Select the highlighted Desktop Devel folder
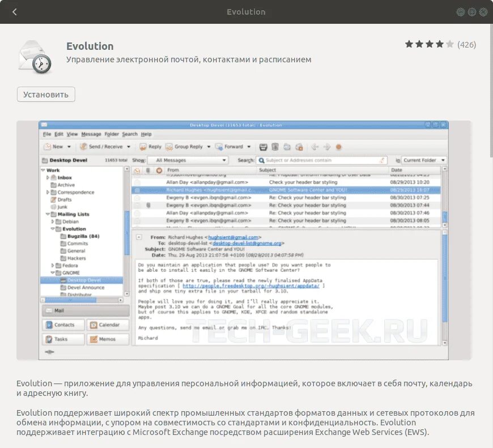Viewport: 493px width, 448px height. tap(82, 280)
